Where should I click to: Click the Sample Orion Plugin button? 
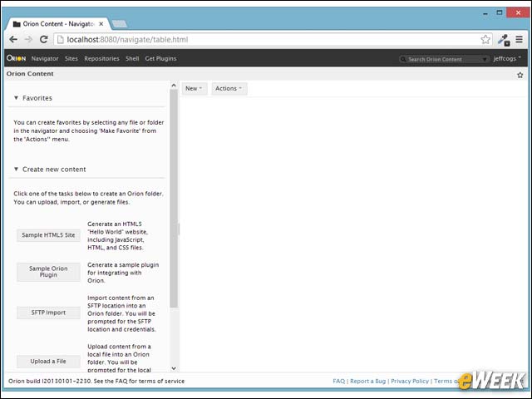coord(48,272)
